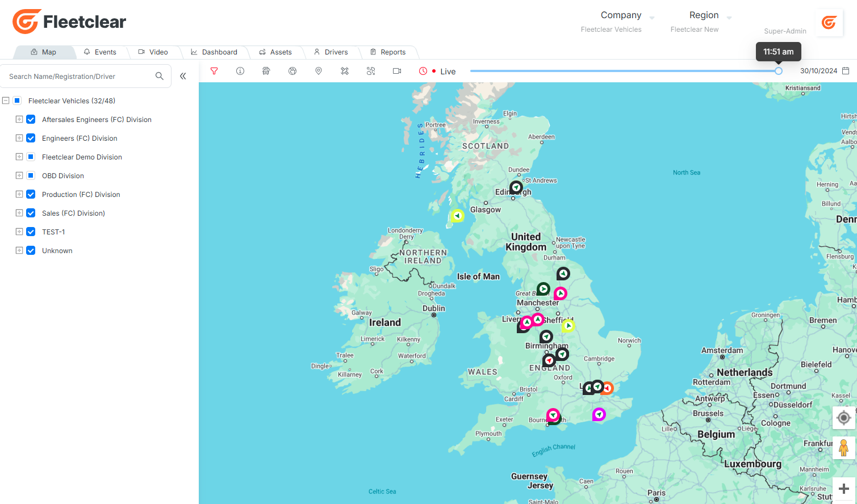Select the vehicle traffic icon in the toolbar

point(266,71)
